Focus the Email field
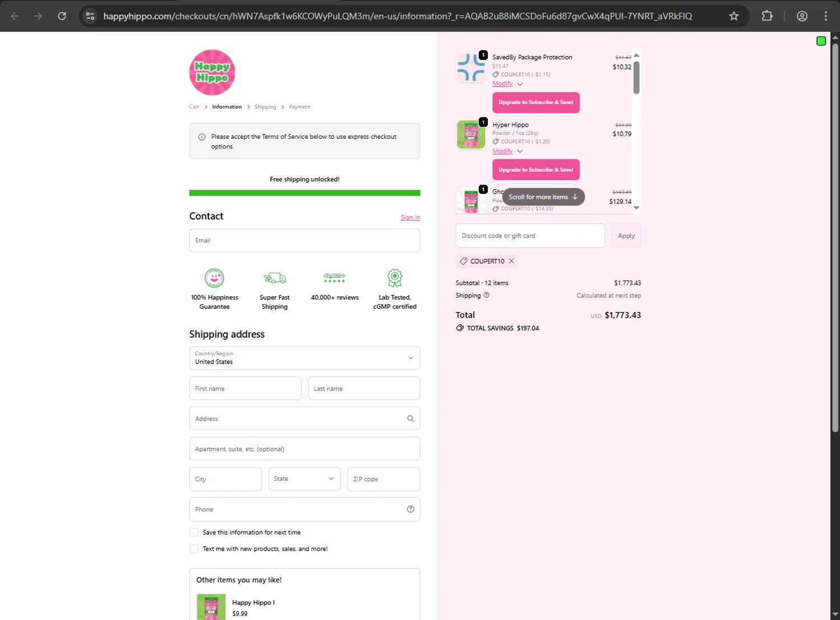 [305, 240]
